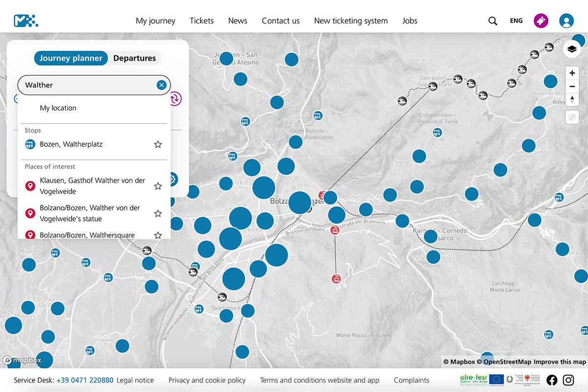Screen dimensions: 588x392
Task: Clear the Walther search field
Action: click(161, 85)
